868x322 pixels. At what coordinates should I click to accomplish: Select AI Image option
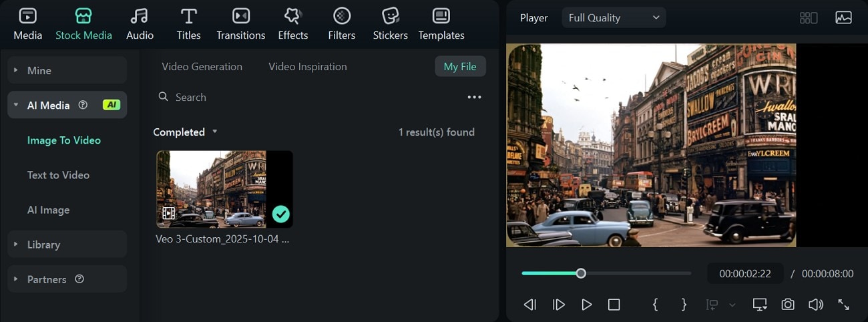(48, 210)
